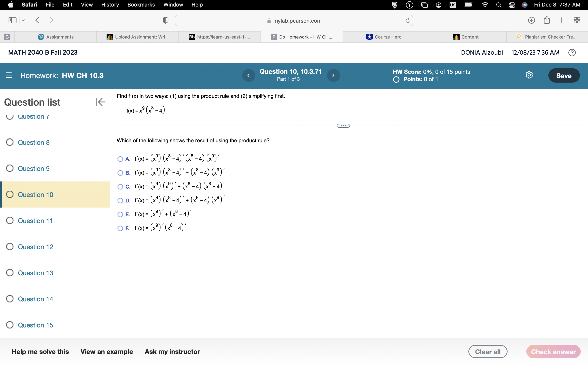Screen dimensions: 588x367
Task: Select answer choice D
Action: tap(120, 201)
